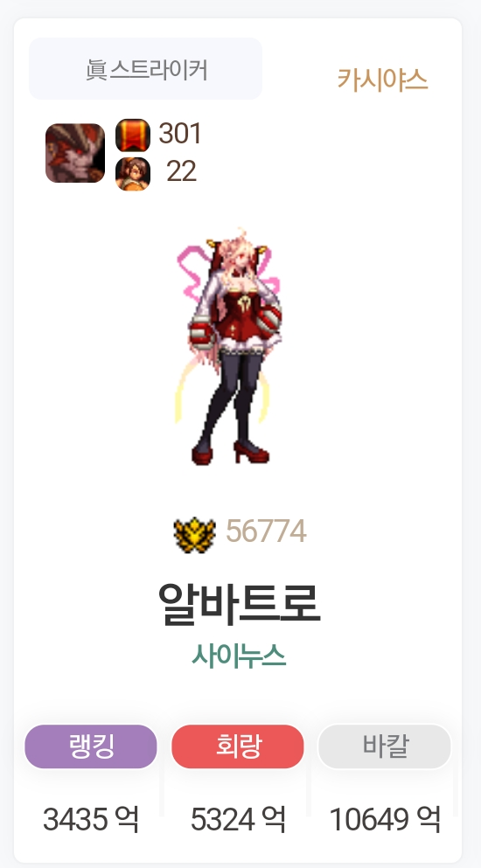Click the red high-heel shoes on sprite
Image resolution: width=481 pixels, height=868 pixels.
pyautogui.click(x=231, y=452)
